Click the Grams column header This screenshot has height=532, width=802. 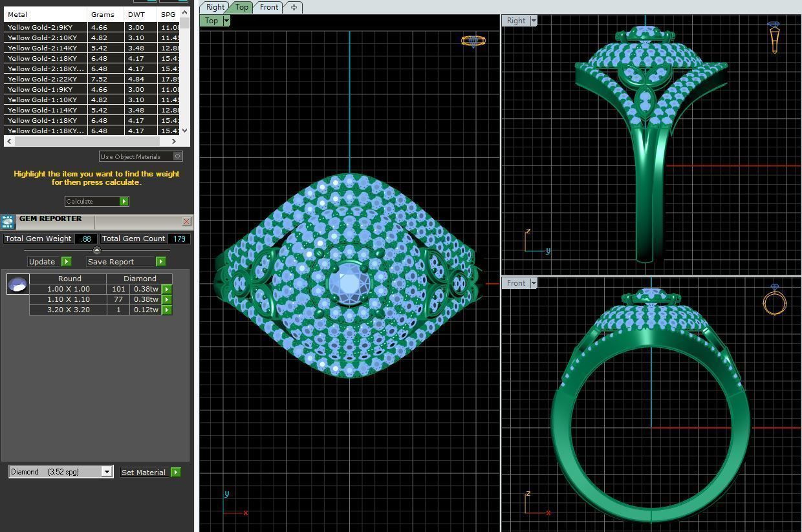105,14
